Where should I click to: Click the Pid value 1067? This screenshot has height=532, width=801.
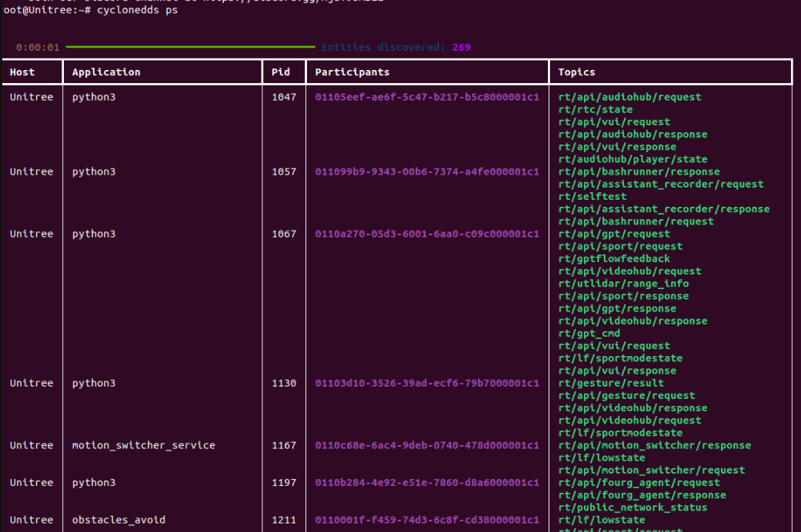tap(283, 234)
